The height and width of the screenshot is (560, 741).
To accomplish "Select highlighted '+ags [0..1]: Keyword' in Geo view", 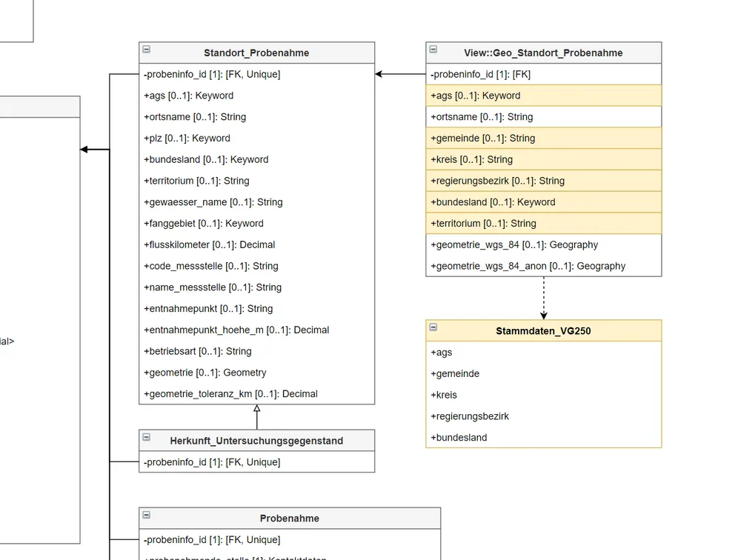I will (x=543, y=96).
